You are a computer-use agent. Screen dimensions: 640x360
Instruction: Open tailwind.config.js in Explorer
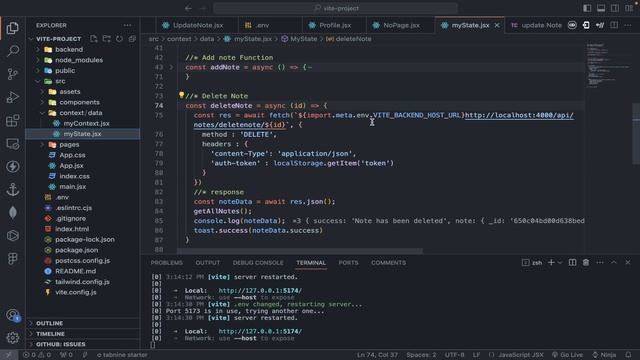coord(82,282)
